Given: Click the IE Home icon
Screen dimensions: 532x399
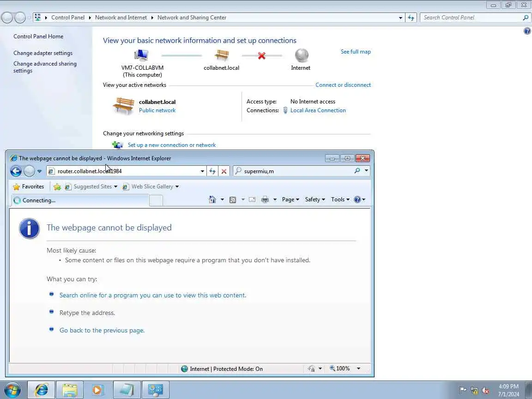Looking at the screenshot, I should click(212, 199).
